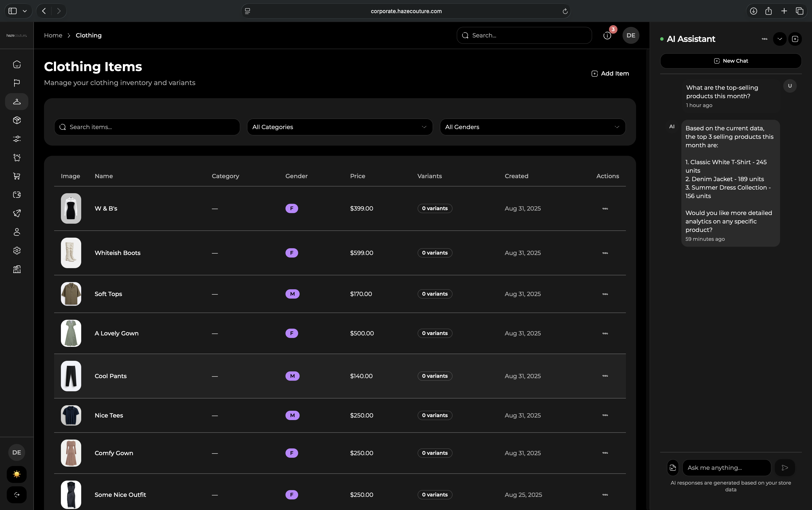The image size is (812, 510).
Task: Select the shopping cart icon
Action: click(x=16, y=176)
